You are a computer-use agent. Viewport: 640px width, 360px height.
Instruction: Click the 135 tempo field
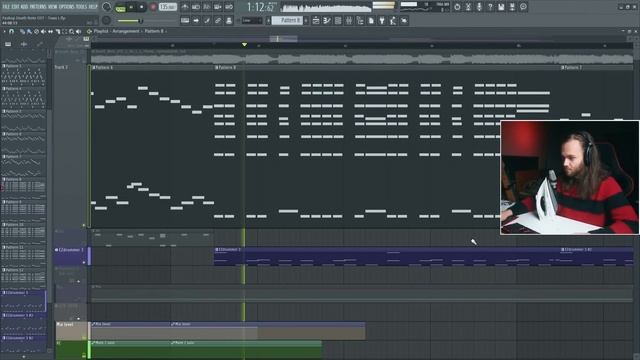pyautogui.click(x=168, y=7)
